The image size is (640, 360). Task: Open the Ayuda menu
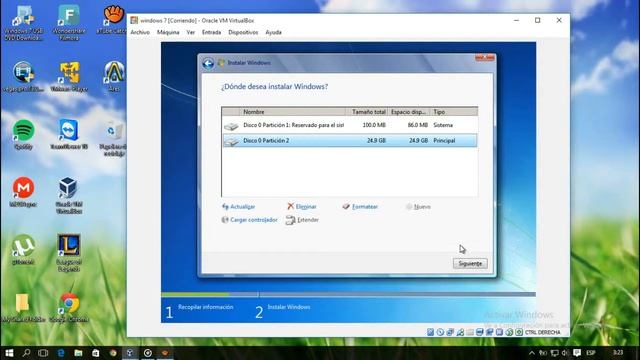273,32
